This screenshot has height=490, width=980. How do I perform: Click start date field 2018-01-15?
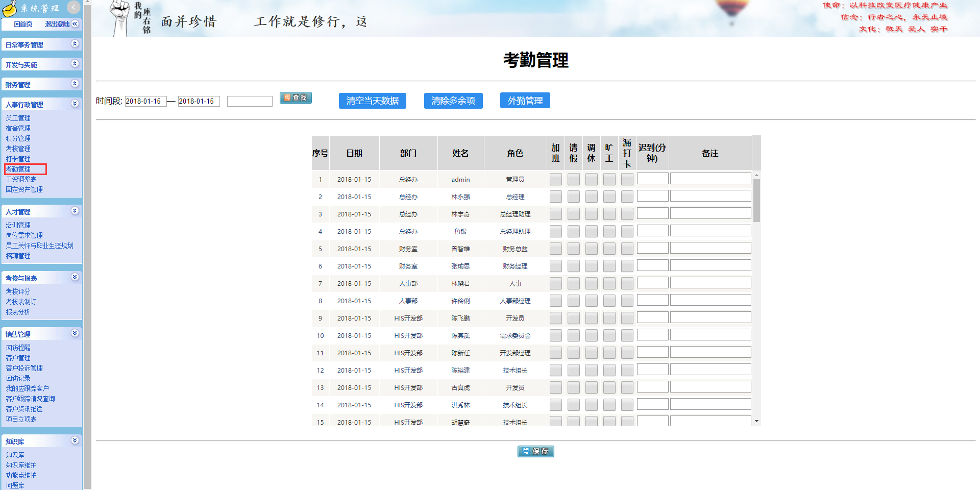coord(146,101)
